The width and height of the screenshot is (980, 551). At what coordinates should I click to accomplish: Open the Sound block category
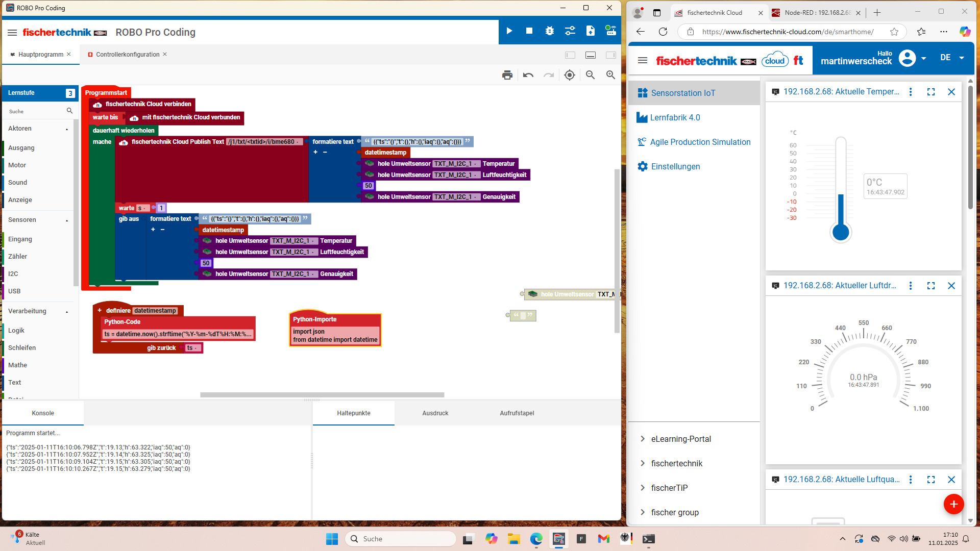click(x=17, y=183)
